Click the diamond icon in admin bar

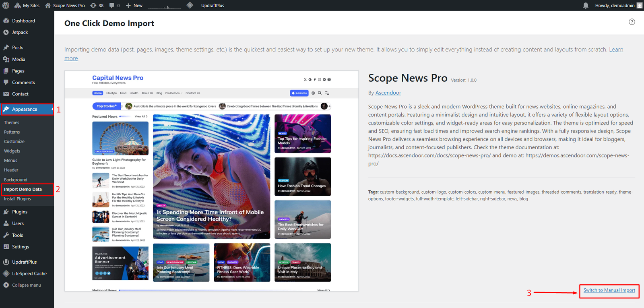point(190,5)
